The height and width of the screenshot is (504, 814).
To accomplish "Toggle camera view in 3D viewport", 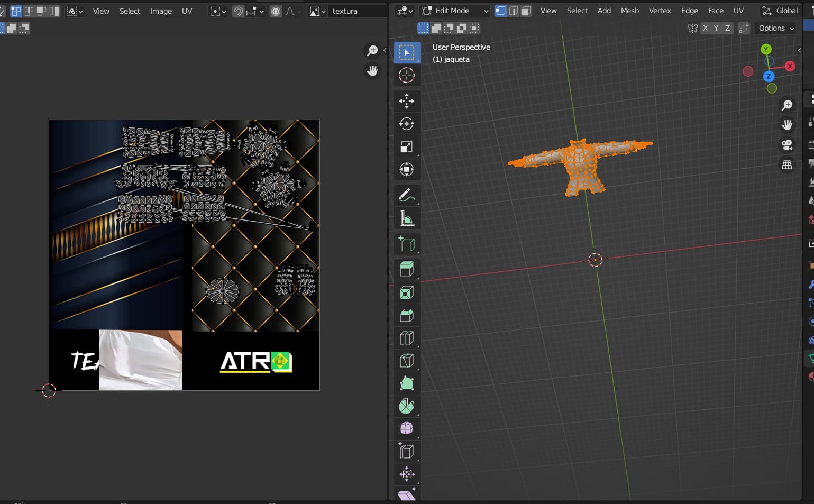I will (787, 145).
